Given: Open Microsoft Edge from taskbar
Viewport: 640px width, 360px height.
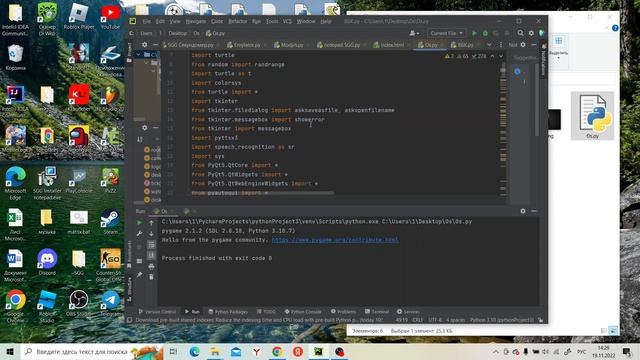Looking at the screenshot, I should point(194,351).
